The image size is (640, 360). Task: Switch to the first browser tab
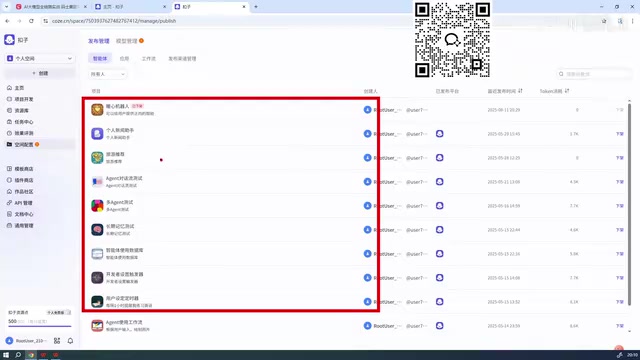(50, 7)
